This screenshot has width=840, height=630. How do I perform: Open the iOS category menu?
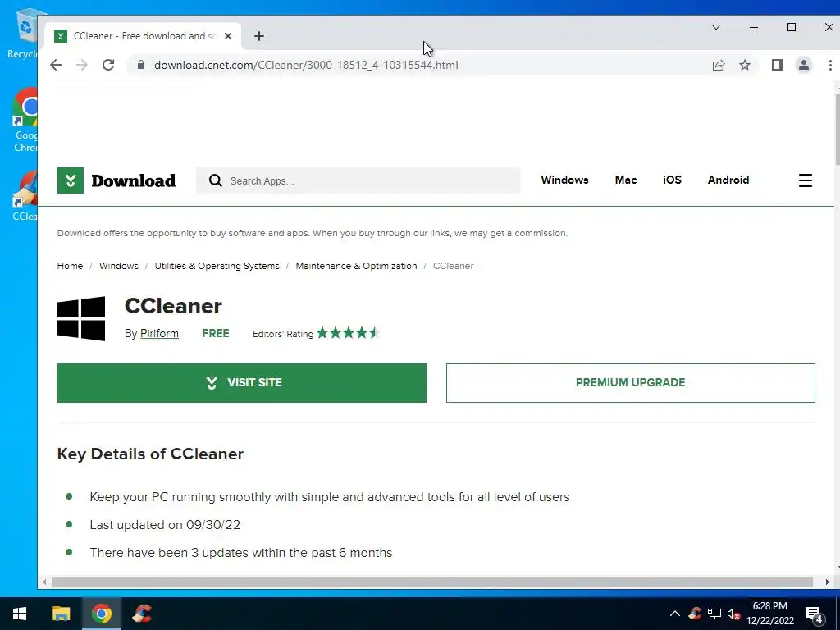tap(673, 180)
